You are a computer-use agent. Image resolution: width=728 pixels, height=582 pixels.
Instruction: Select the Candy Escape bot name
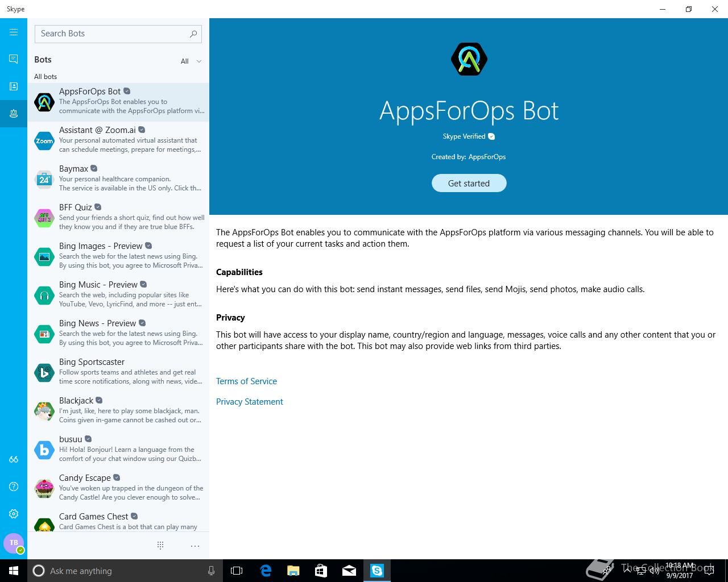pyautogui.click(x=85, y=478)
